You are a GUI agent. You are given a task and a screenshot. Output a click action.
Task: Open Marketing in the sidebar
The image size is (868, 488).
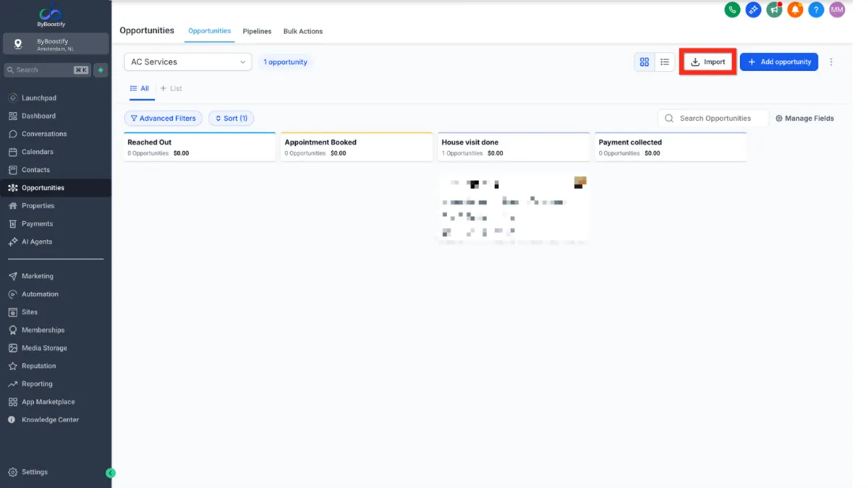pos(56,276)
